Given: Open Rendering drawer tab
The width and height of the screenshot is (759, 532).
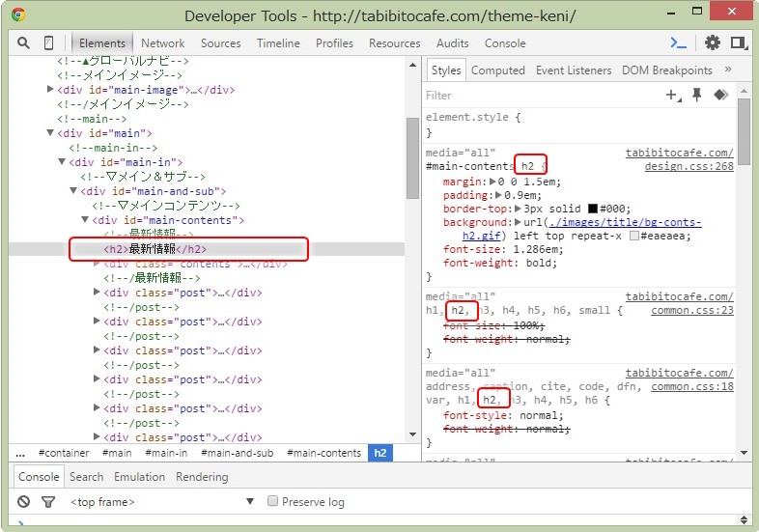Looking at the screenshot, I should pyautogui.click(x=202, y=477).
